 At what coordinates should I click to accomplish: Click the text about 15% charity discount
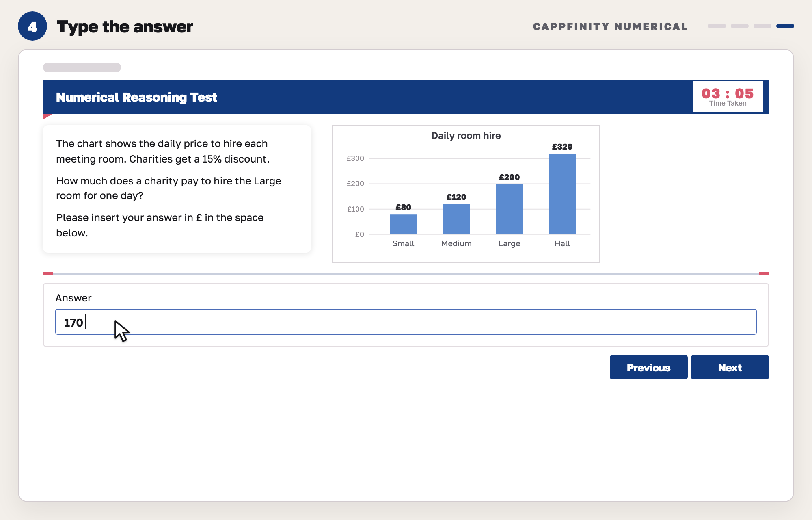coord(163,151)
